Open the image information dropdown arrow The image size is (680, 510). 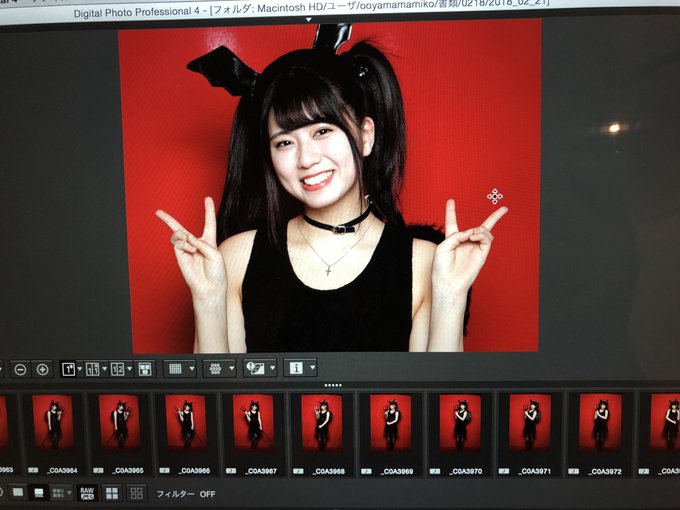click(x=313, y=368)
